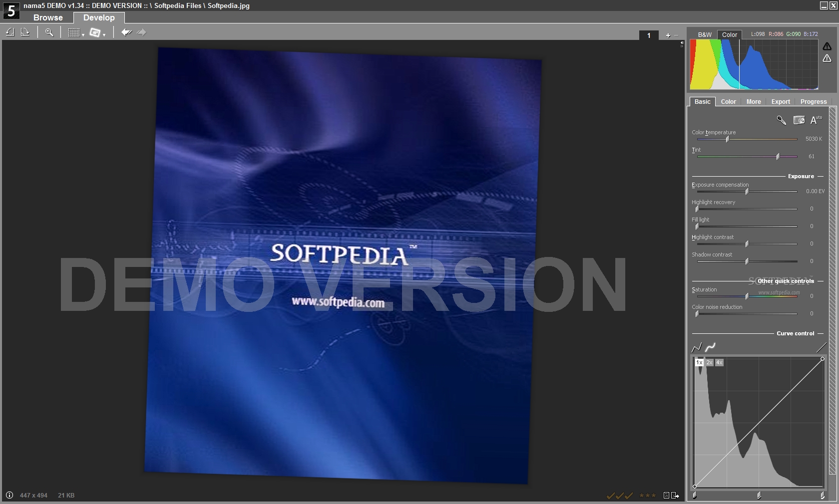Open the Progress tab
The width and height of the screenshot is (839, 504).
point(814,101)
